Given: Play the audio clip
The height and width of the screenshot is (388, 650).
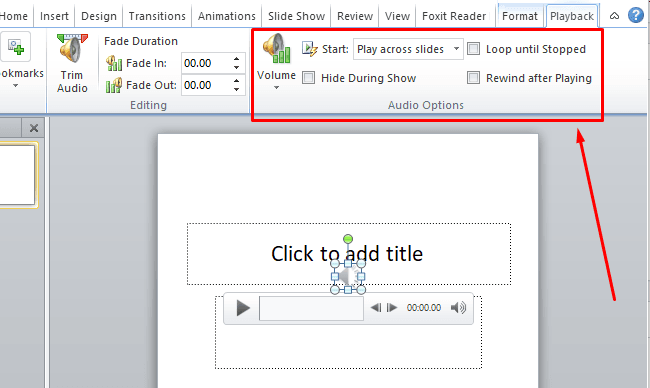Looking at the screenshot, I should [x=243, y=308].
